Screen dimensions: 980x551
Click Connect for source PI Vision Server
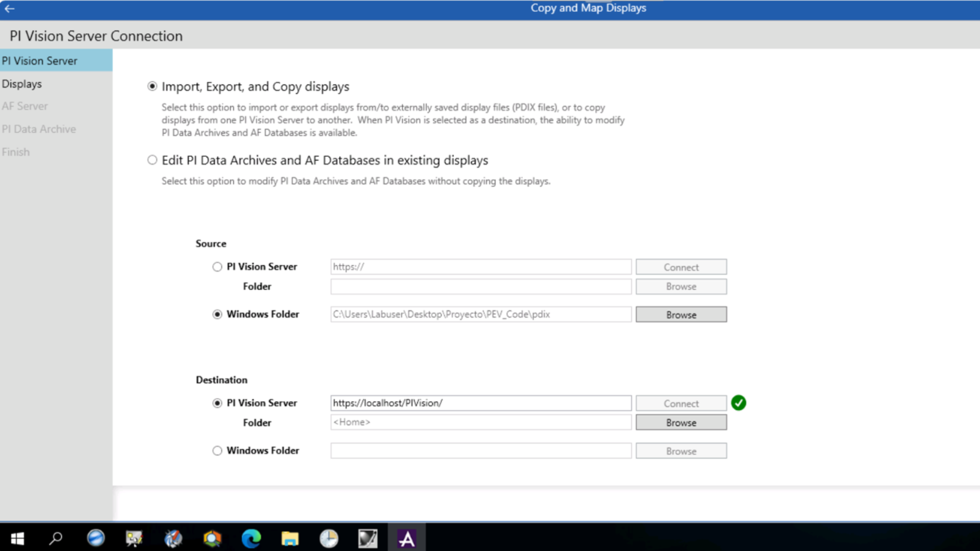coord(681,267)
